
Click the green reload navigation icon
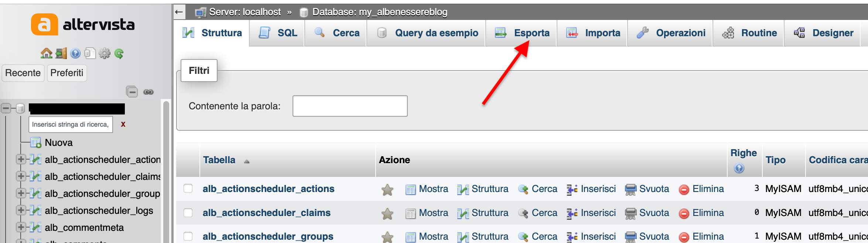[x=119, y=54]
